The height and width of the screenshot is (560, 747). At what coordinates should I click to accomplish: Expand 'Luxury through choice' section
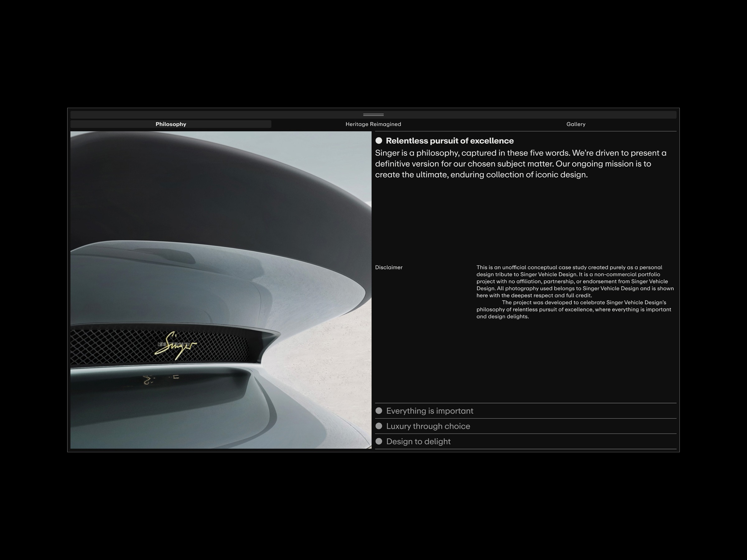[x=526, y=426]
